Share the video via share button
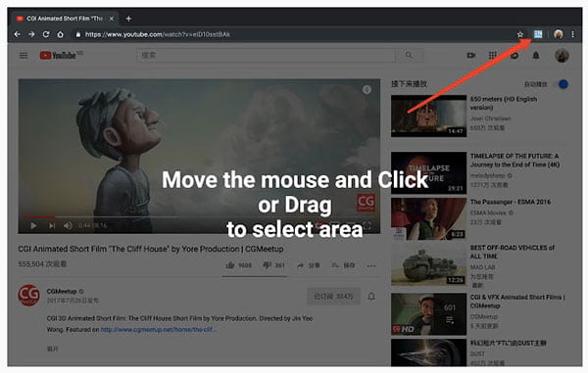Screen dimensions: 588x373 [x=309, y=265]
